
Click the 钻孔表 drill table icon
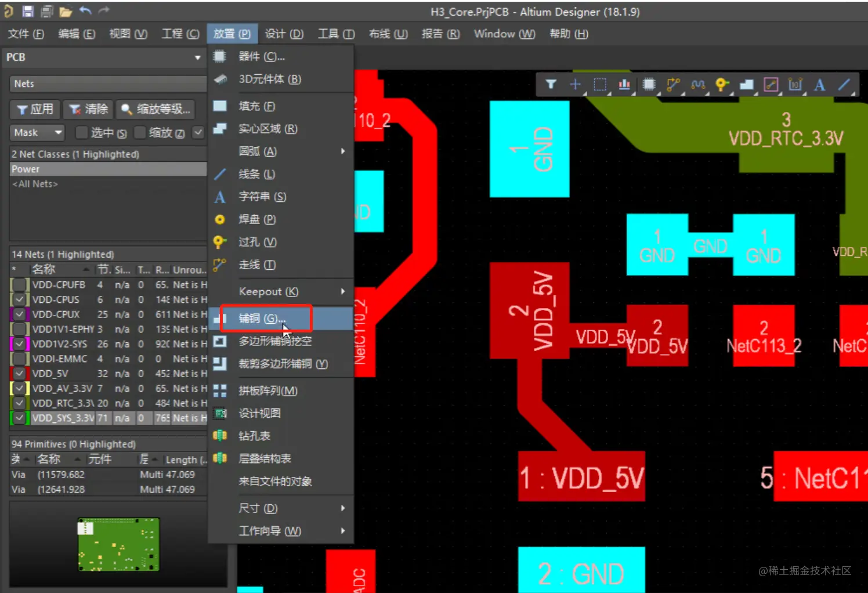tap(220, 436)
